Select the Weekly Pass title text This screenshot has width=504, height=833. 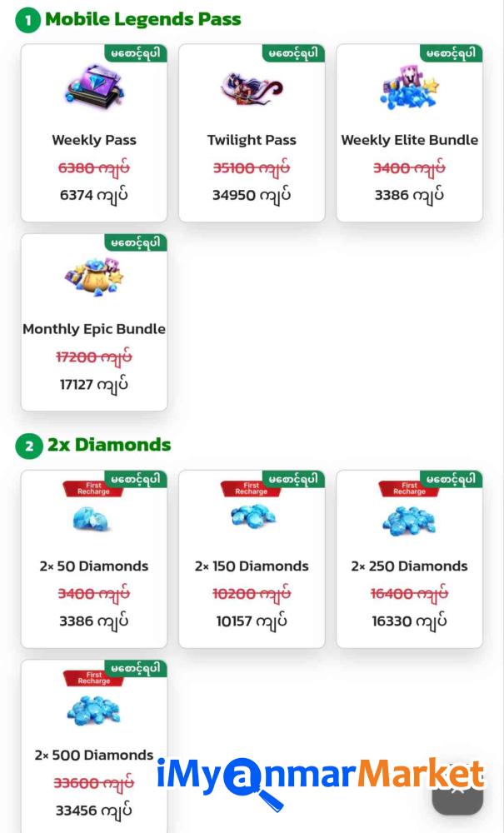[x=94, y=140]
